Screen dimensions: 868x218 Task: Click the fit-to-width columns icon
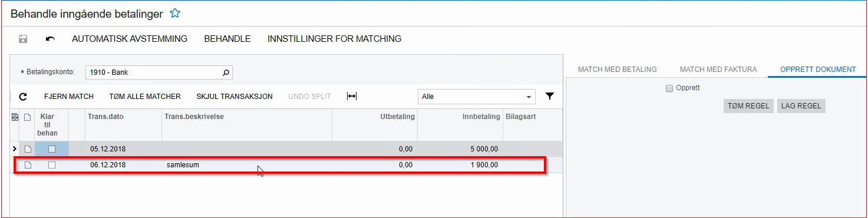pos(352,96)
